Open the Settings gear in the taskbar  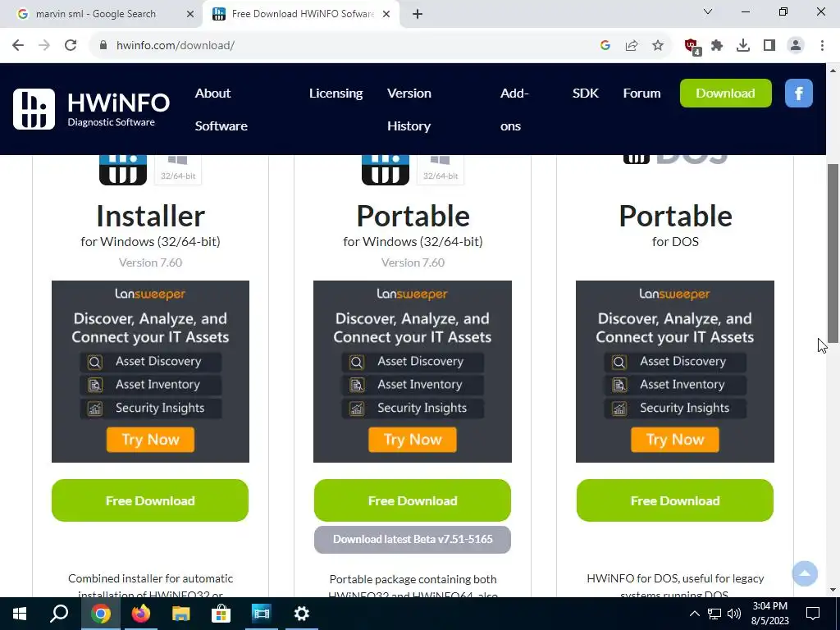302,614
